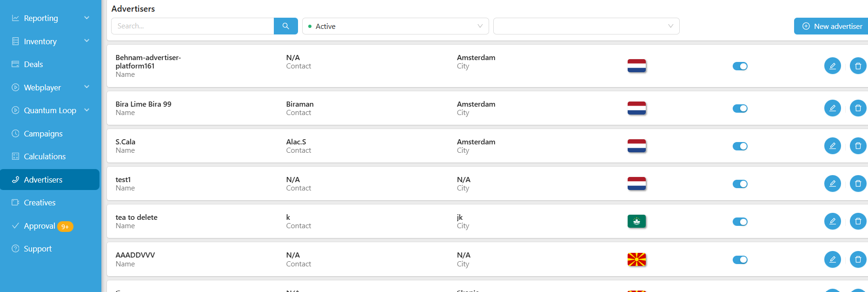Edit the AAADDVVV advertiser

point(832,259)
